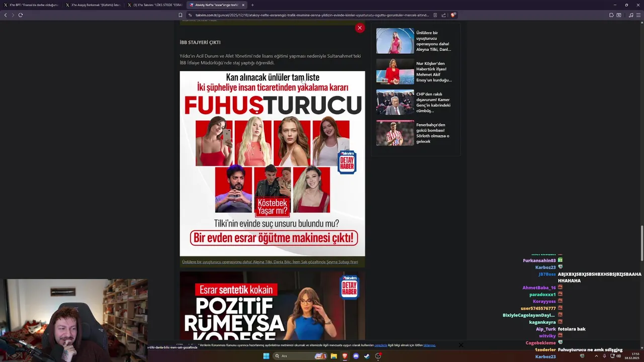Image resolution: width=644 pixels, height=362 pixels.
Task: Click chat username paradoxxx1
Action: point(542,295)
